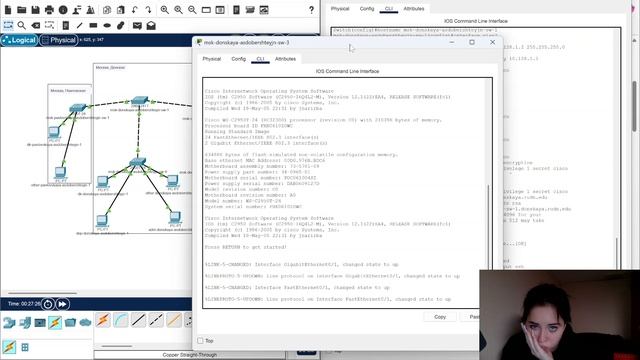This screenshot has width=640, height=360.
Task: Add a Simple PDU envelope
Action: pos(137,25)
